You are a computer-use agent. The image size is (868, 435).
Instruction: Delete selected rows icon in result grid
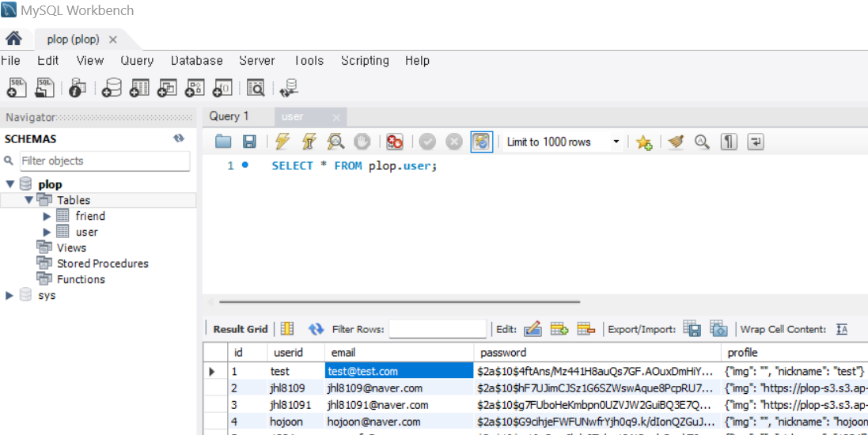point(586,329)
